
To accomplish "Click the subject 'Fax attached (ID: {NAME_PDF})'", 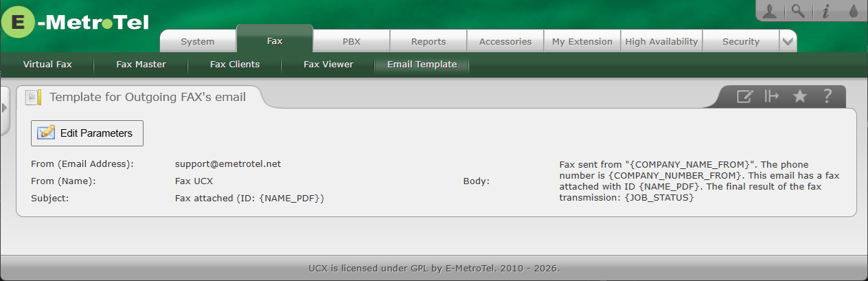I will click(250, 199).
